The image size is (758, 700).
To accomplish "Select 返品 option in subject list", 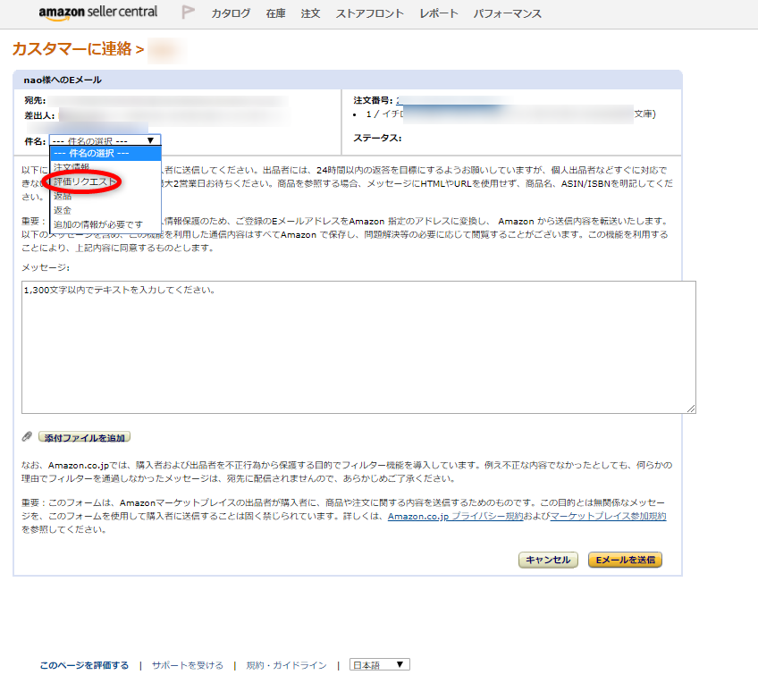I will pos(63,196).
